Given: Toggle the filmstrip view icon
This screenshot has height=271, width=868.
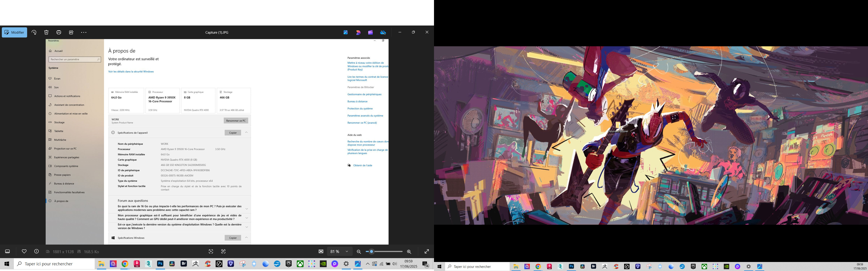Looking at the screenshot, I should pyautogui.click(x=7, y=252).
